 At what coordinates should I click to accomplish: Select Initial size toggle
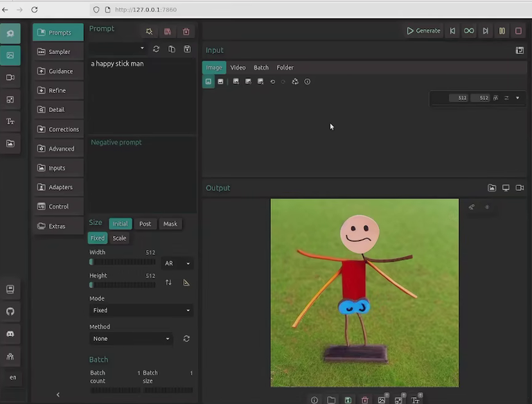pos(120,224)
